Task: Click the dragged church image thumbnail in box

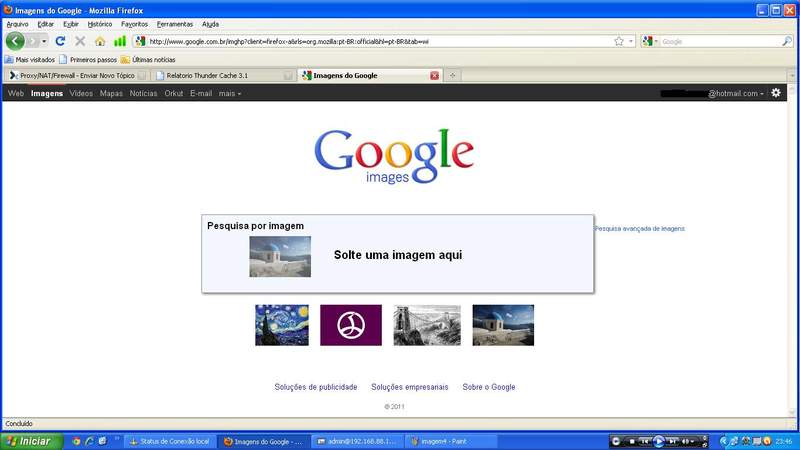Action: [x=280, y=256]
